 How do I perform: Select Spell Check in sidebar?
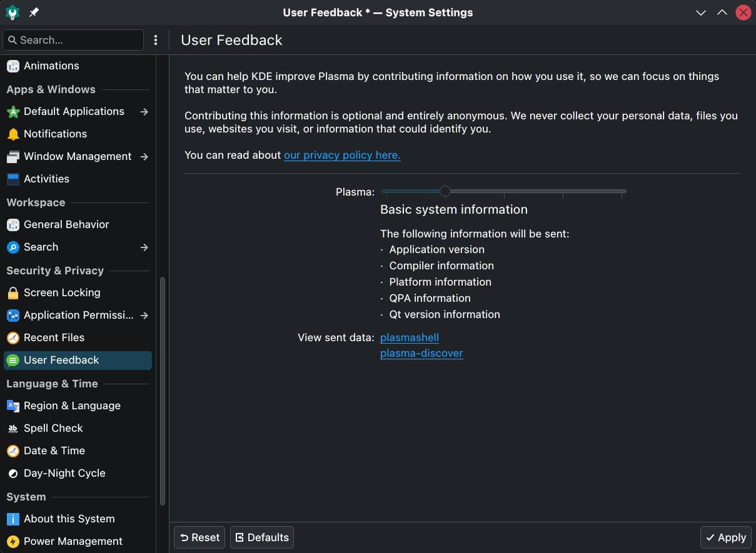[53, 428]
